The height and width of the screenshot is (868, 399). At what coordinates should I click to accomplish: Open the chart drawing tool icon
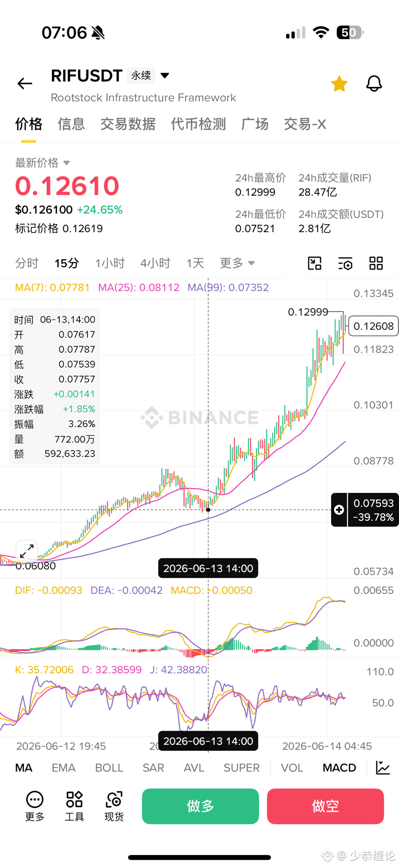pos(315,263)
